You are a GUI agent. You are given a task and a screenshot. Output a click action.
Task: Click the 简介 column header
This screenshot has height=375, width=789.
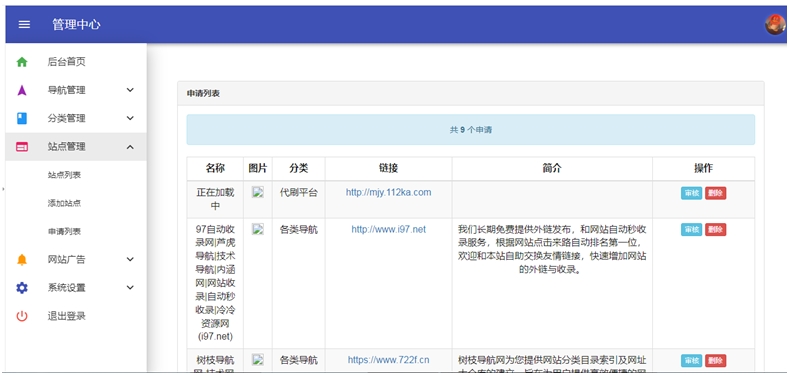click(552, 169)
